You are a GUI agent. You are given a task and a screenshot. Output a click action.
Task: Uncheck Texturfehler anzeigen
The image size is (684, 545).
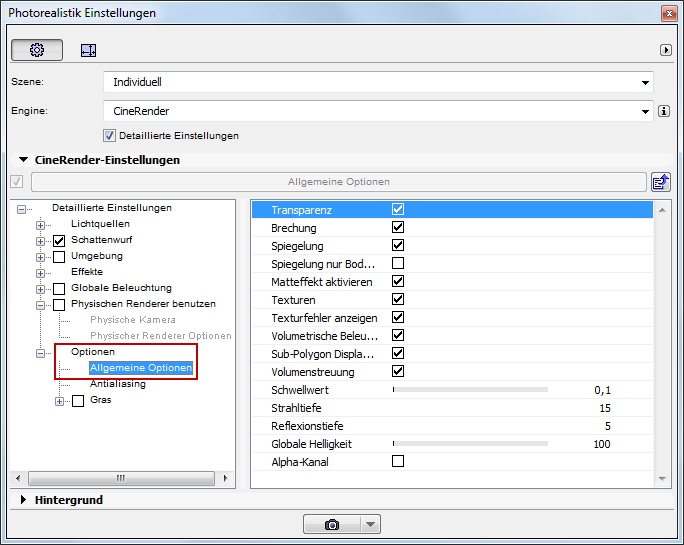pos(398,317)
